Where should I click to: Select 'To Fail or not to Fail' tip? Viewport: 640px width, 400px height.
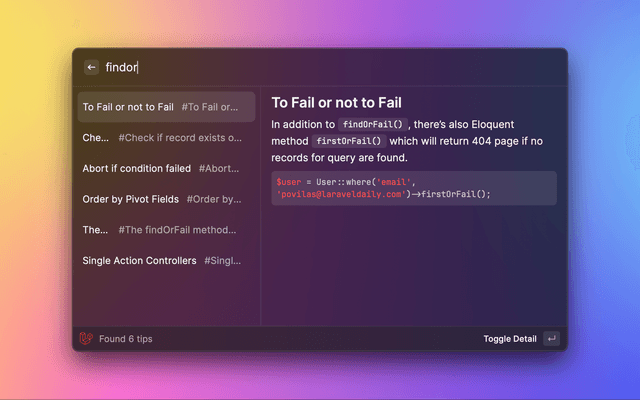tap(167, 107)
